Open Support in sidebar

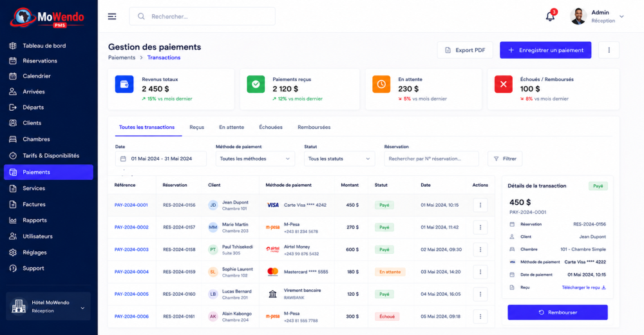[48, 269]
